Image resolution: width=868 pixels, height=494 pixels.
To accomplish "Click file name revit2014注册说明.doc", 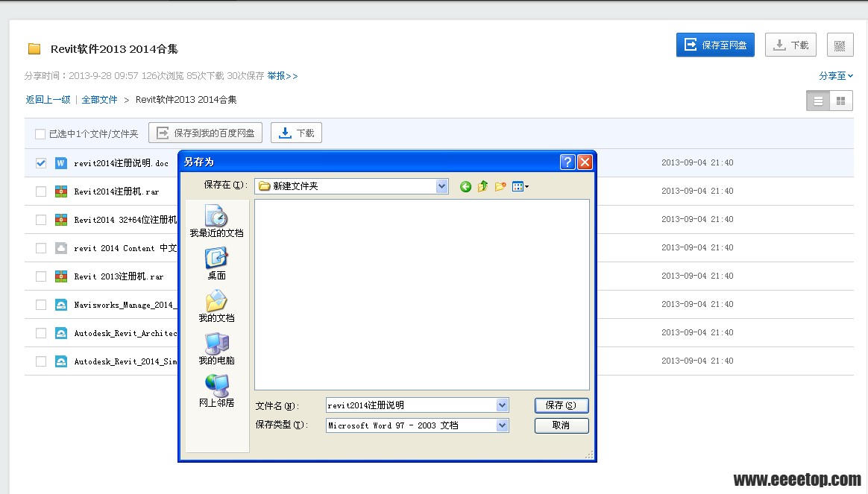I will pos(122,163).
